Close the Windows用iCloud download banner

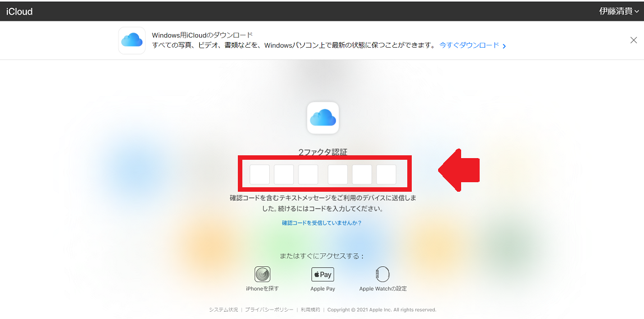pos(633,40)
